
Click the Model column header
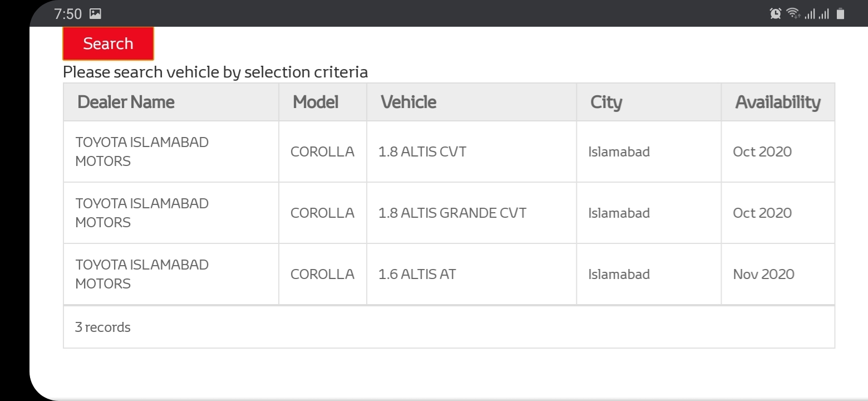point(315,102)
